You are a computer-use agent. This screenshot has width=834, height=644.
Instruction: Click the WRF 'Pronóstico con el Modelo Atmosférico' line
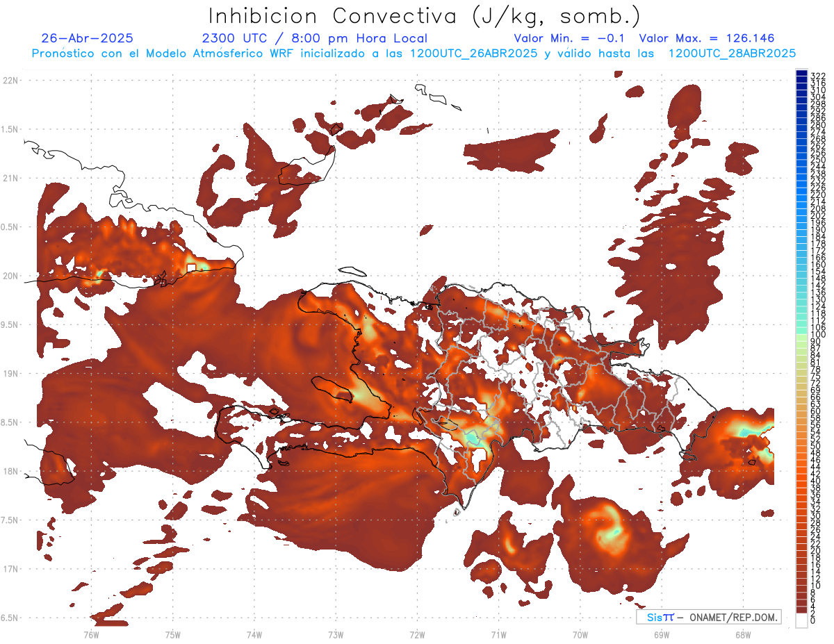414,53
